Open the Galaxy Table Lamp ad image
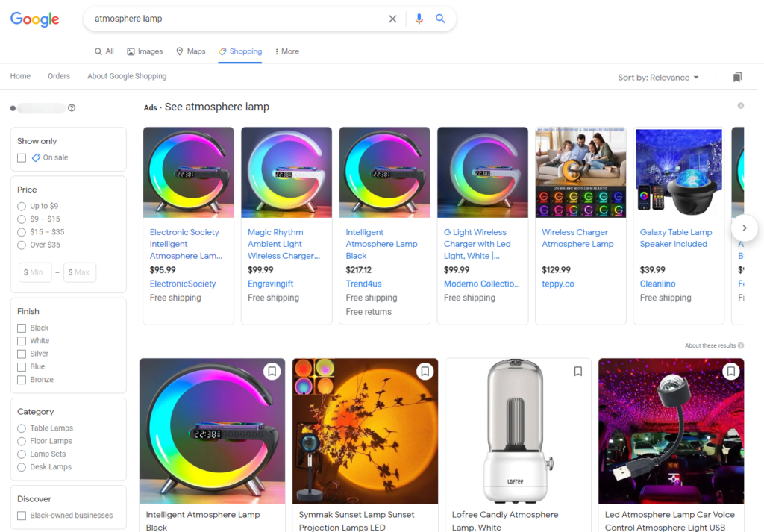This screenshot has width=764, height=532. (679, 172)
